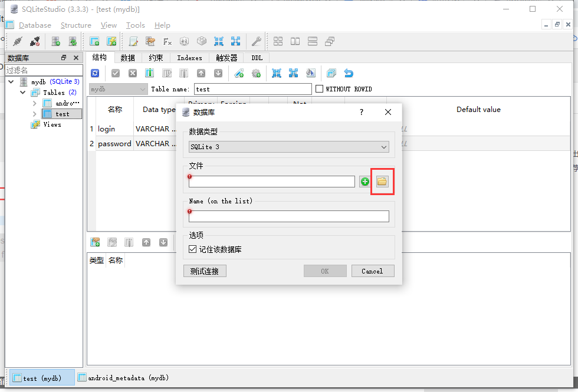Tile windows vertically with two-column icon
This screenshot has width=578, height=392.
(x=295, y=41)
